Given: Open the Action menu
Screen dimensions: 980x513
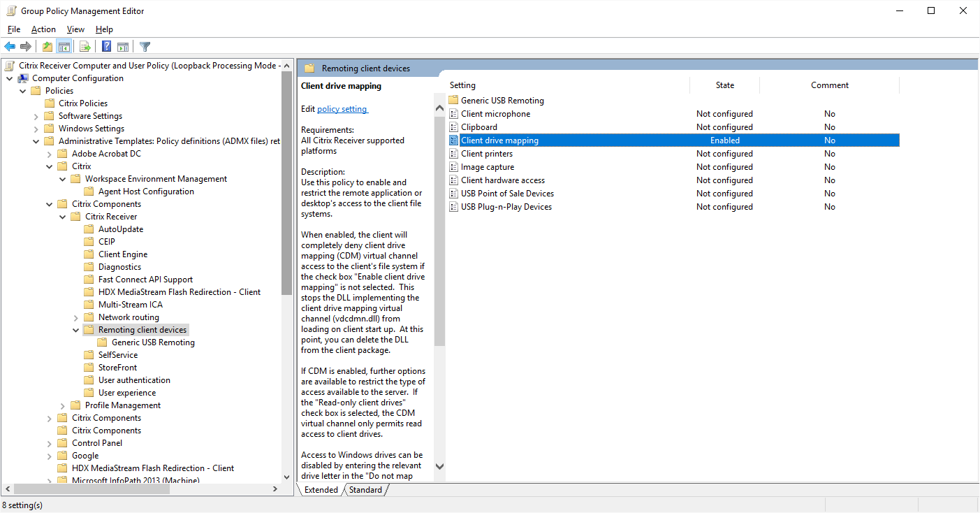Looking at the screenshot, I should click(43, 29).
